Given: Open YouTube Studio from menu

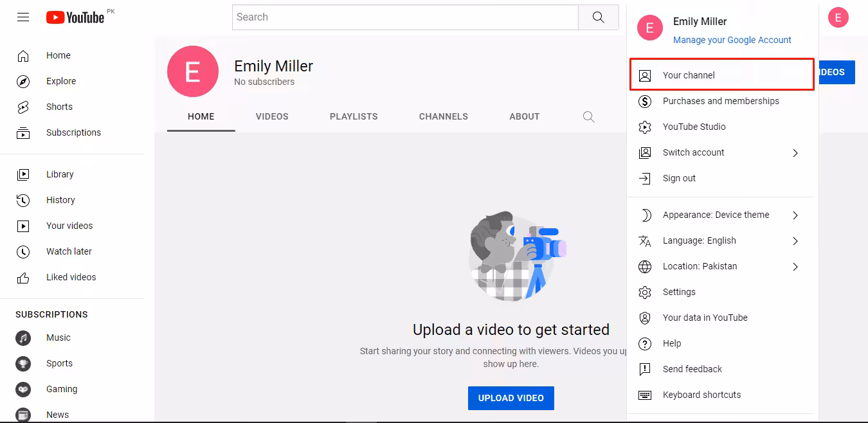Looking at the screenshot, I should (x=723, y=127).
